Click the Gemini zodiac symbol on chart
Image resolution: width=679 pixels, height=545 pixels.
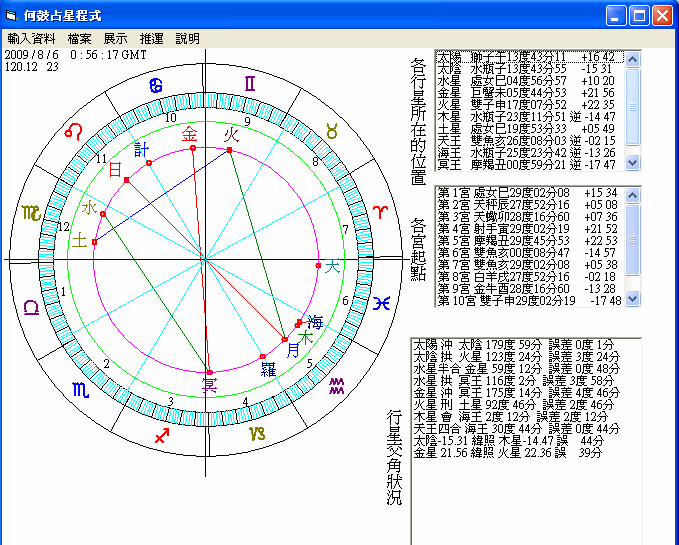pyautogui.click(x=250, y=84)
